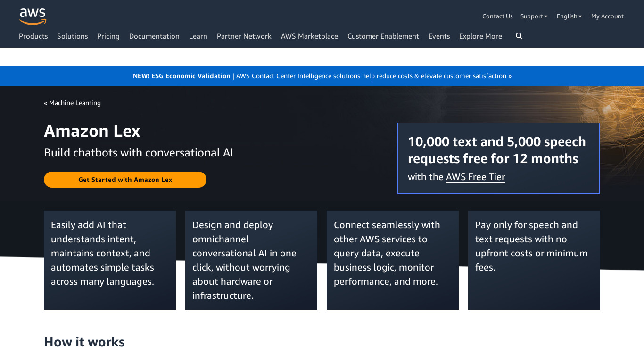Open the Explore More menu
Viewport: 644px width, 362px height.
(x=480, y=36)
